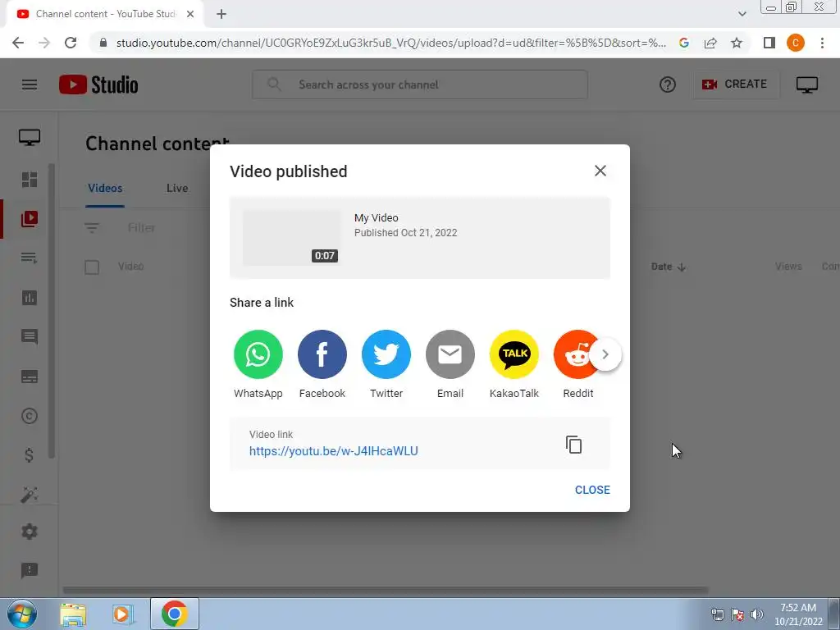Focus the Search across your channel field

coord(420,84)
